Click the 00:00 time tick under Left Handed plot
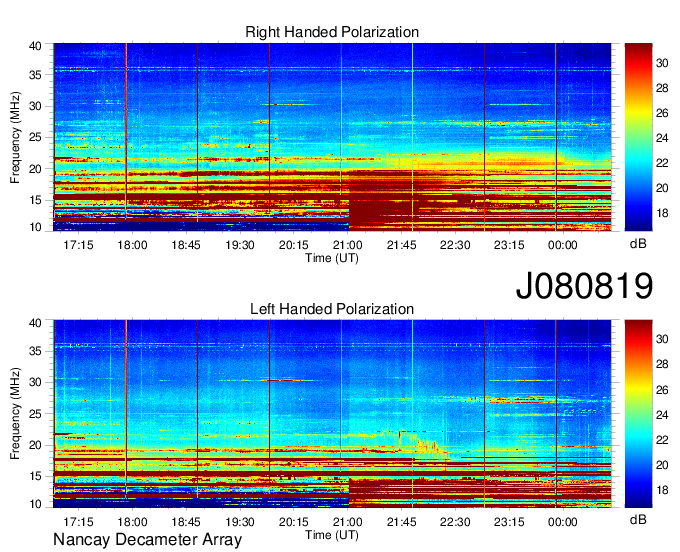Viewport: 680px width, 552px height. pyautogui.click(x=562, y=522)
